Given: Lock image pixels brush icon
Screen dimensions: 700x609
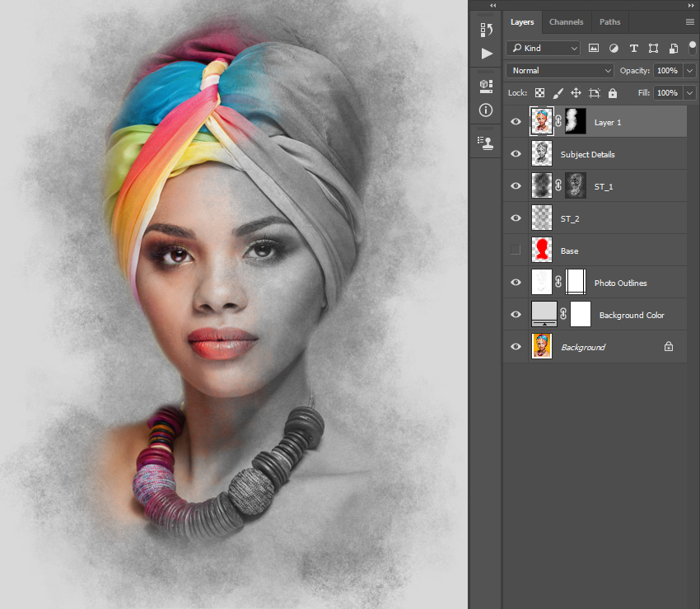Looking at the screenshot, I should (558, 93).
